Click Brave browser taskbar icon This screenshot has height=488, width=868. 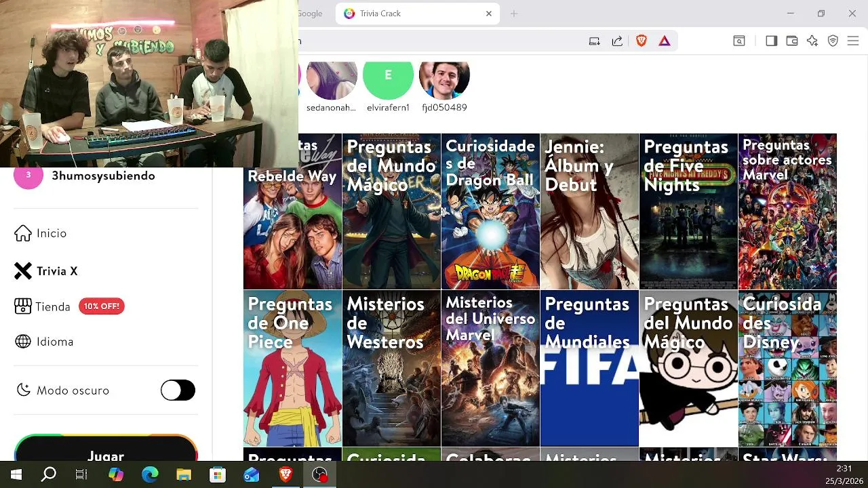pos(285,474)
